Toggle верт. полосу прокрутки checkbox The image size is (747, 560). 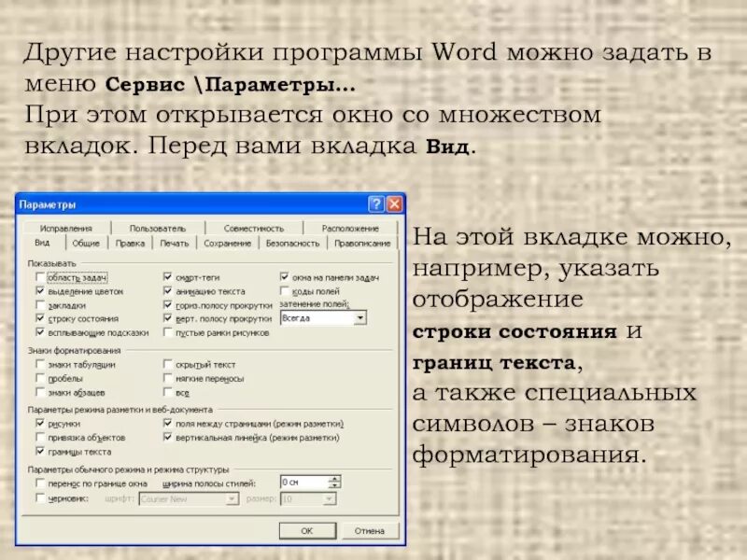tap(168, 318)
